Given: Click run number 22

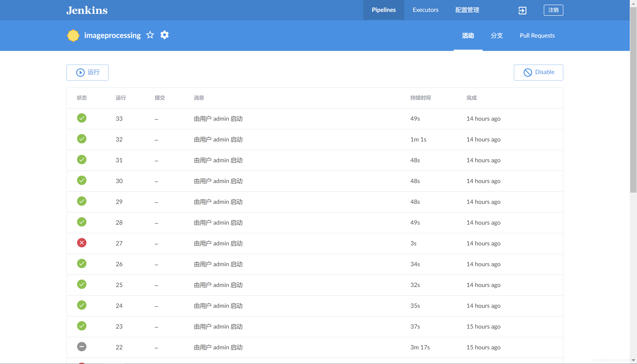Looking at the screenshot, I should point(119,347).
